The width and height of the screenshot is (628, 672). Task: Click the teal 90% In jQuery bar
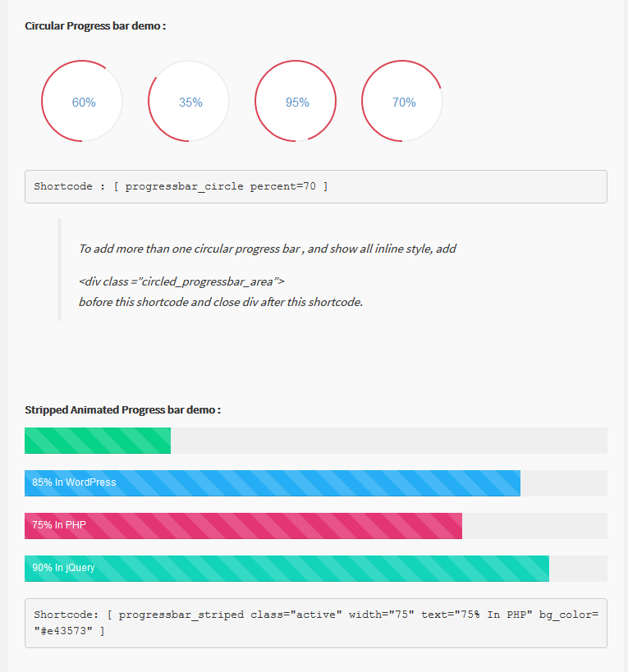tap(286, 569)
